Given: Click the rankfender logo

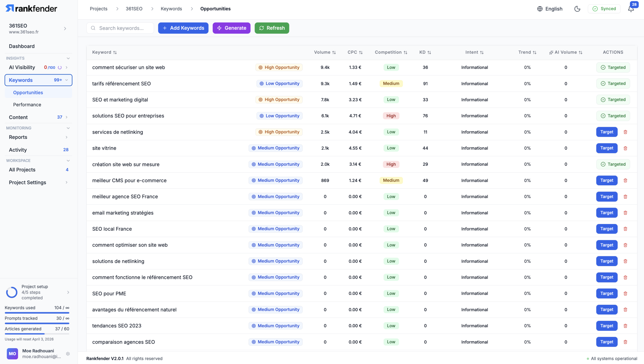Looking at the screenshot, I should tap(31, 9).
